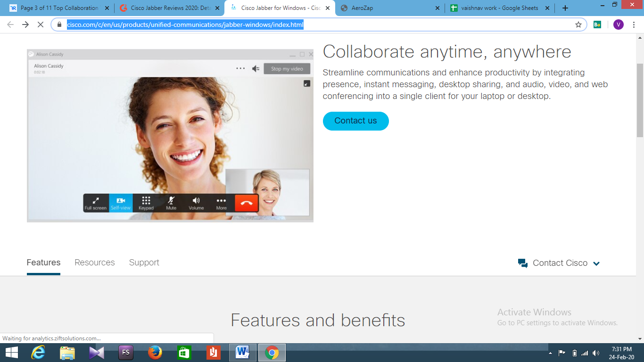Viewport: 644px width, 362px height.
Task: Open the FS app in taskbar
Action: tap(126, 353)
